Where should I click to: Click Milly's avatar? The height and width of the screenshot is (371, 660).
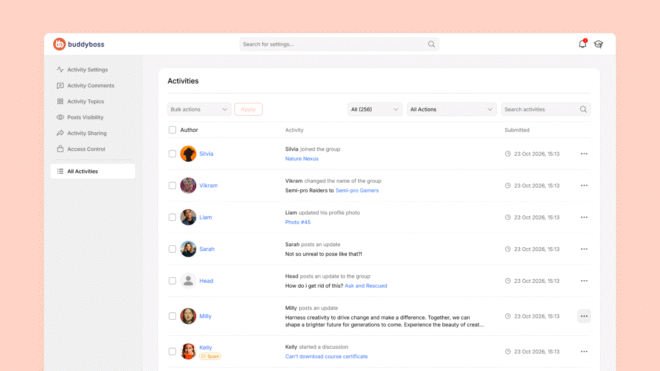click(x=188, y=316)
